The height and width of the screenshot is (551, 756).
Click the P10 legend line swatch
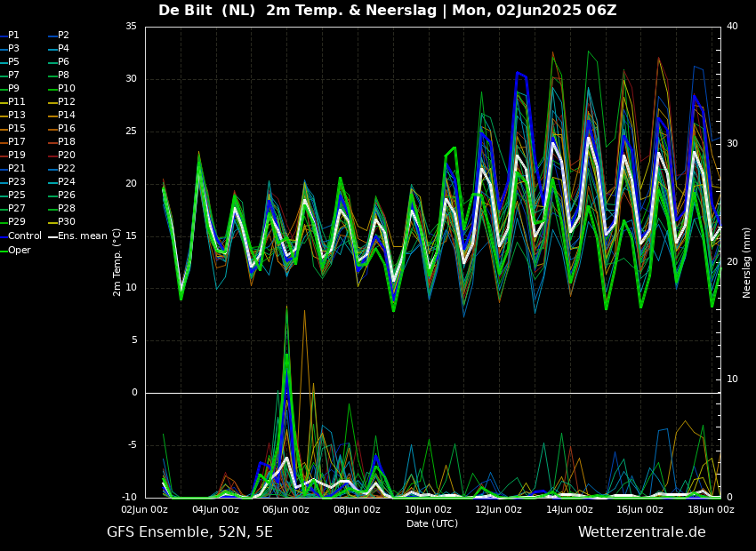point(52,89)
